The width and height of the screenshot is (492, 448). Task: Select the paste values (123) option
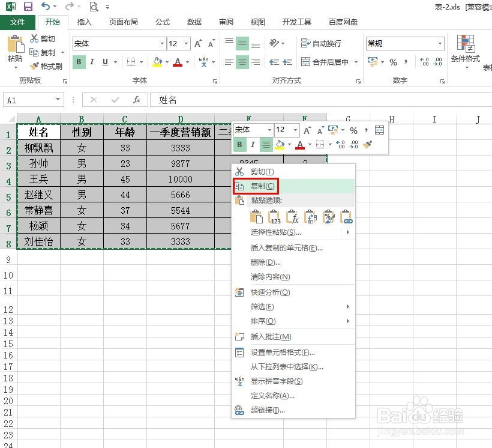point(275,216)
